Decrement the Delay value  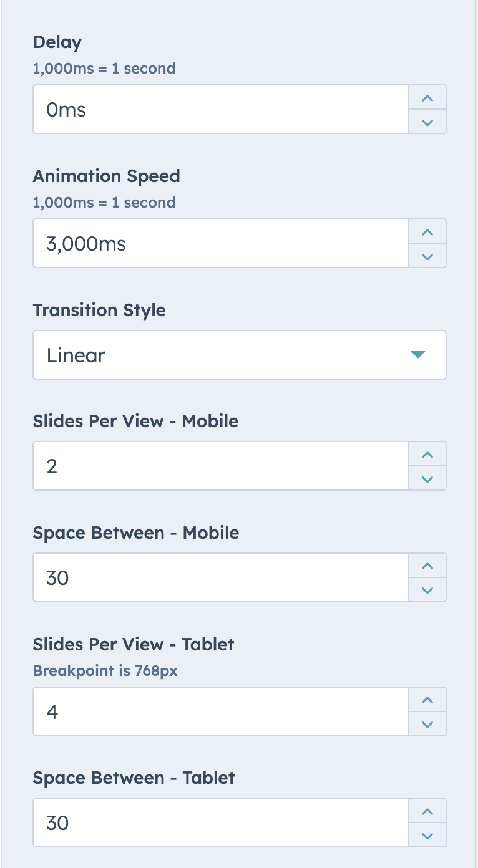427,122
